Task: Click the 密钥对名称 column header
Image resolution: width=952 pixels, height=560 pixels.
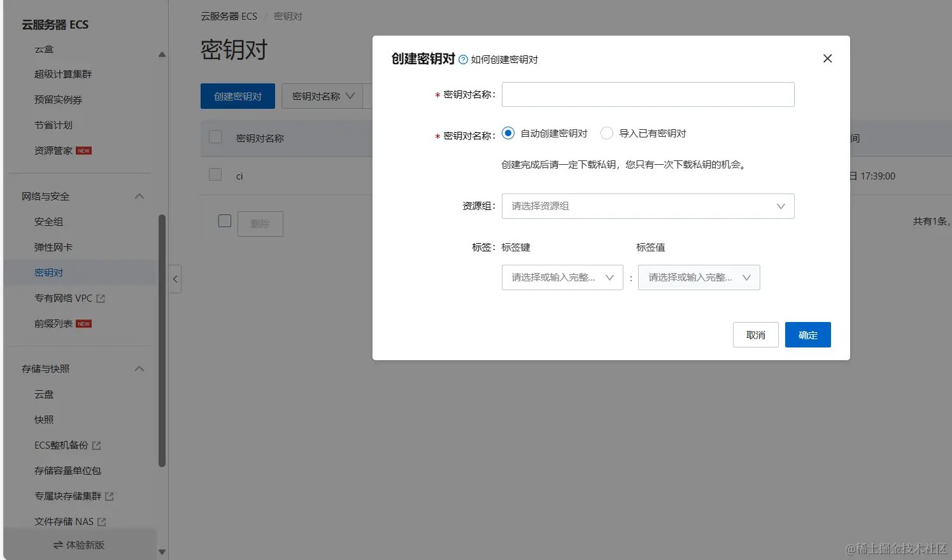Action: pos(260,138)
